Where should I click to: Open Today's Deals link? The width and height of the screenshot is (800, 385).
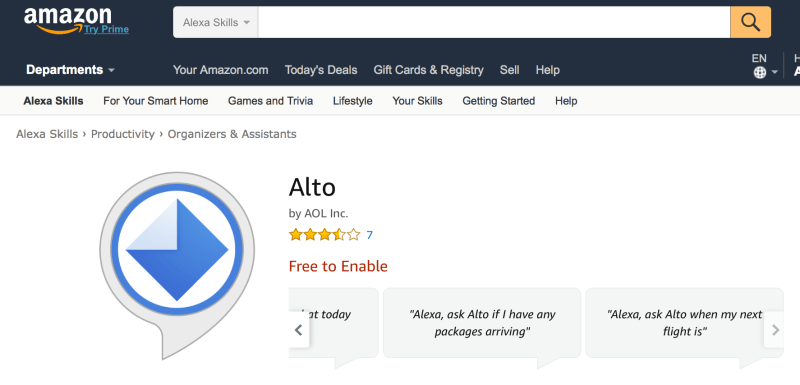321,70
